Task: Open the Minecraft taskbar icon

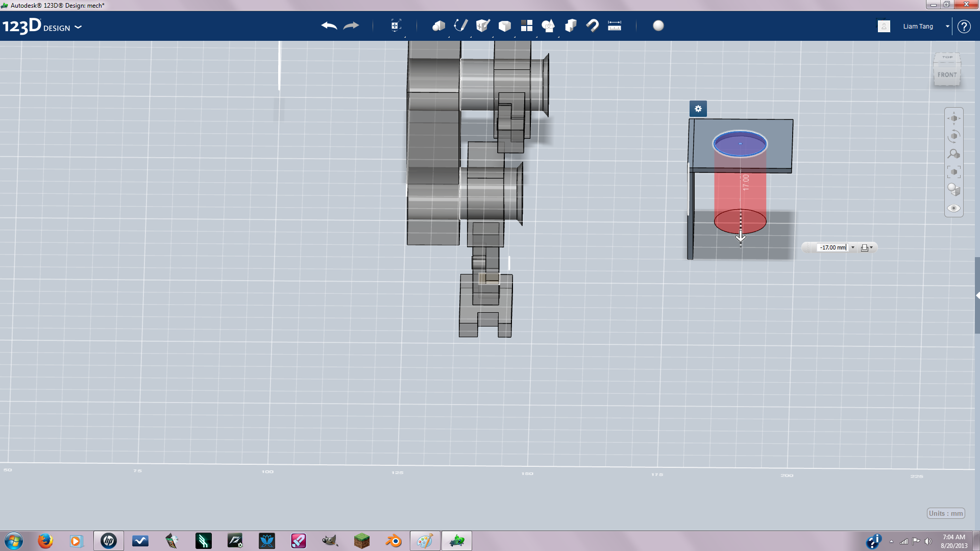Action: pyautogui.click(x=362, y=541)
